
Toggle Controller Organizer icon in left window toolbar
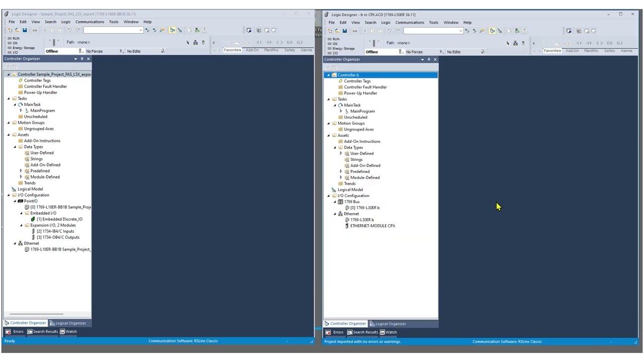(x=173, y=30)
